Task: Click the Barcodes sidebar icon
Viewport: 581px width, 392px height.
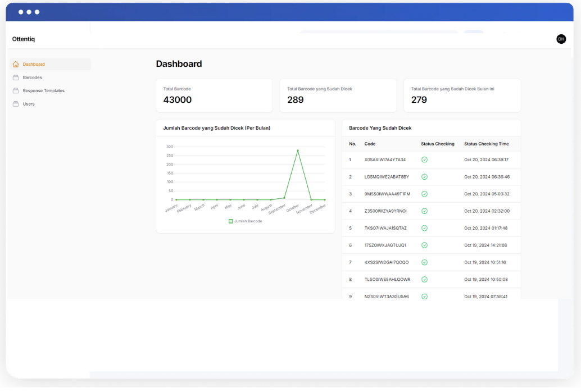Action: pyautogui.click(x=16, y=78)
